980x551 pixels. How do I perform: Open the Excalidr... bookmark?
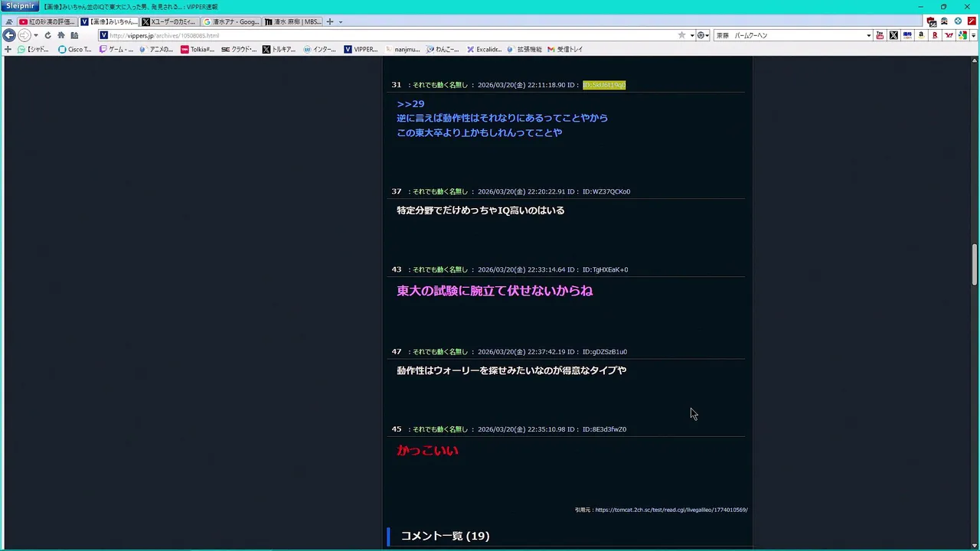point(485,49)
